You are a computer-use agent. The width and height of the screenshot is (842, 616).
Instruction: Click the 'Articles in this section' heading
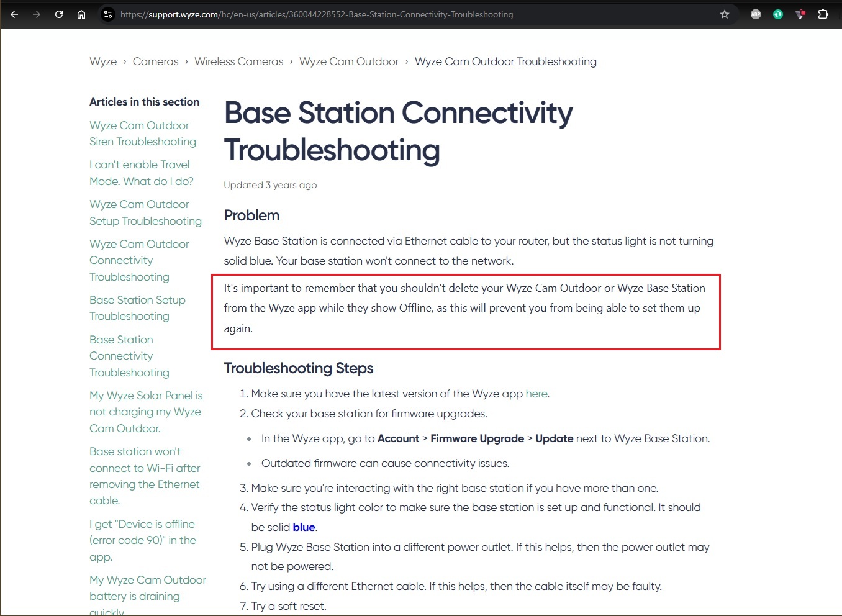144,102
